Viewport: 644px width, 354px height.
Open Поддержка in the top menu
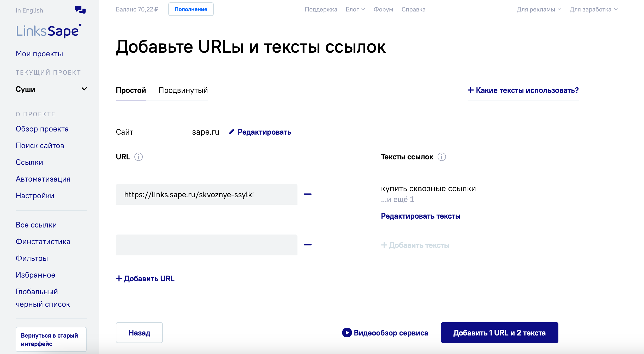(321, 9)
